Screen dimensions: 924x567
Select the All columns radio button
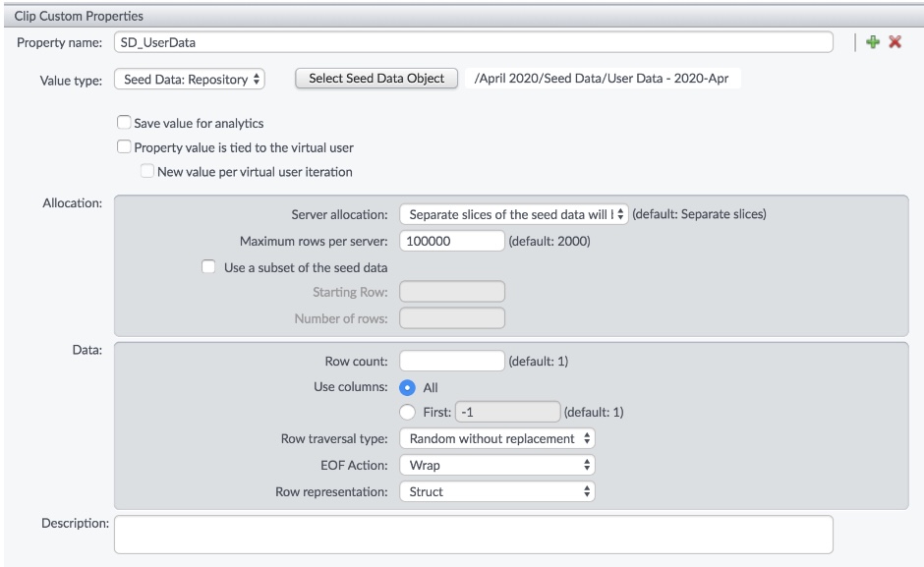[408, 387]
